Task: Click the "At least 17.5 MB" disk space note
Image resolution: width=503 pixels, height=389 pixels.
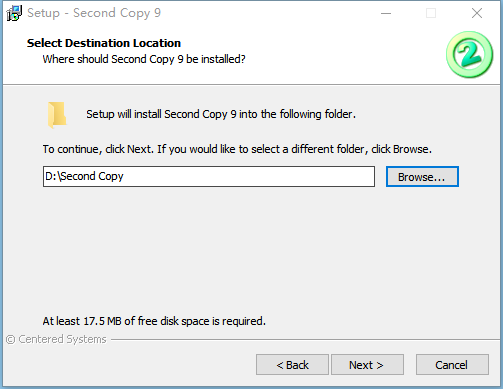Action: click(x=154, y=321)
